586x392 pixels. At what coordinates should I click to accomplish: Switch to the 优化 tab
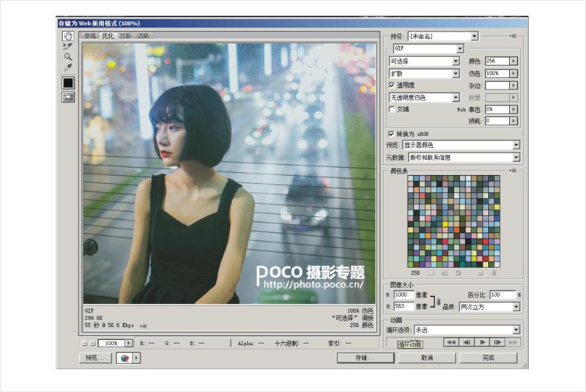[x=108, y=36]
